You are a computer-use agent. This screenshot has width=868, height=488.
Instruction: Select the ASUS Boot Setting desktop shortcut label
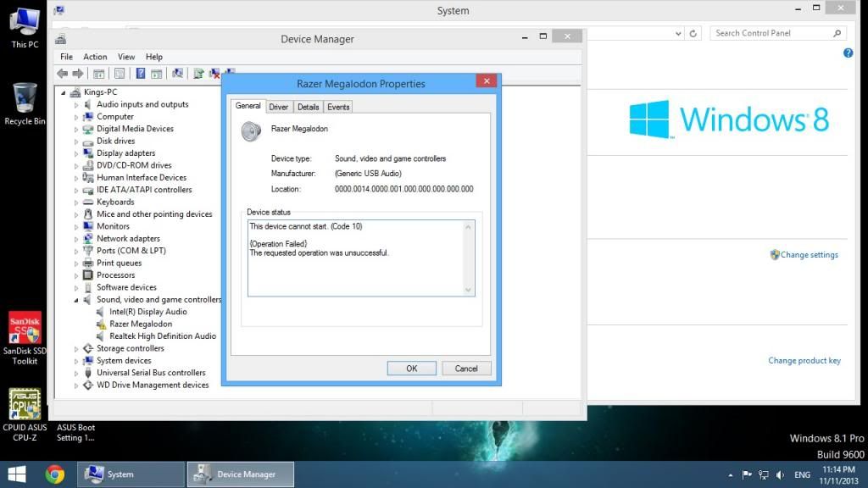[75, 433]
